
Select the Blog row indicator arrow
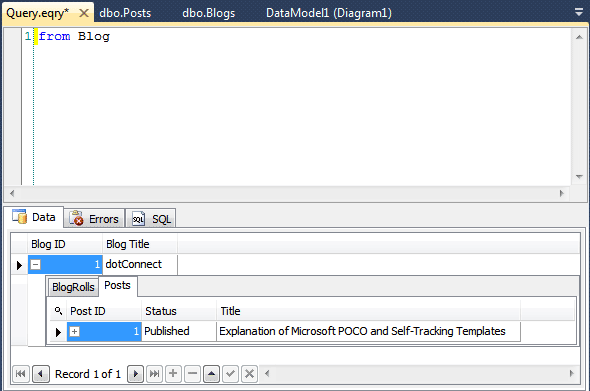click(19, 265)
